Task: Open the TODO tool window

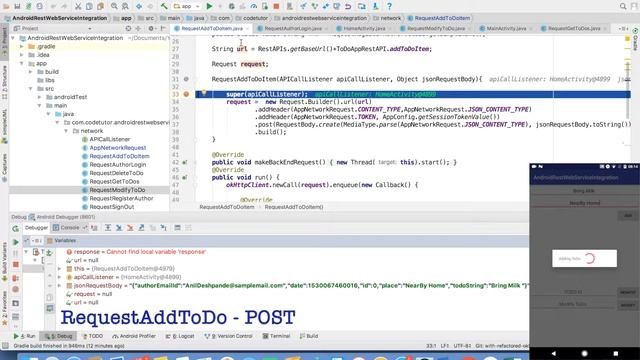Action: (93, 336)
